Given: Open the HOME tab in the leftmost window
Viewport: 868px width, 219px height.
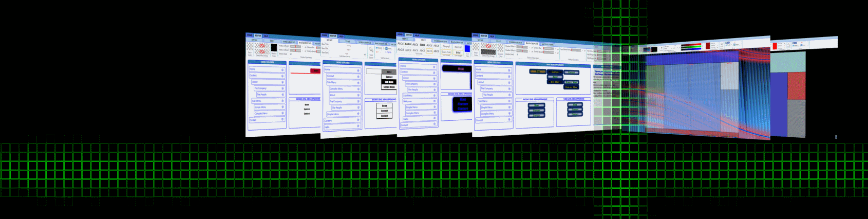Looking at the screenshot, I should [x=250, y=35].
